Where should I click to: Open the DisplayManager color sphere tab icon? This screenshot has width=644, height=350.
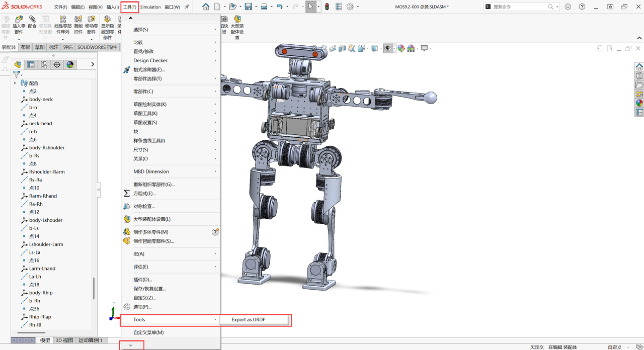[70, 64]
